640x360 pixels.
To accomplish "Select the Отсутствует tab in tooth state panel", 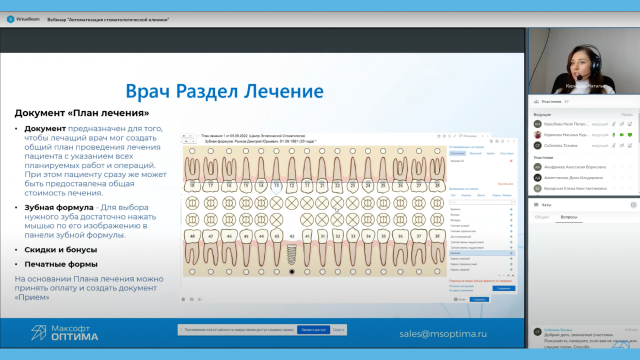I will point(507,153).
